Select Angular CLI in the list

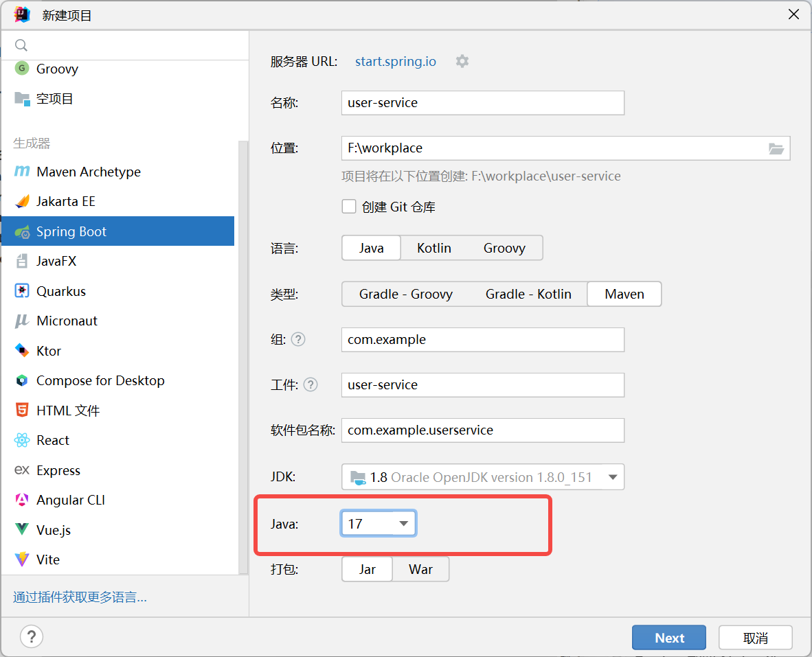pos(117,500)
